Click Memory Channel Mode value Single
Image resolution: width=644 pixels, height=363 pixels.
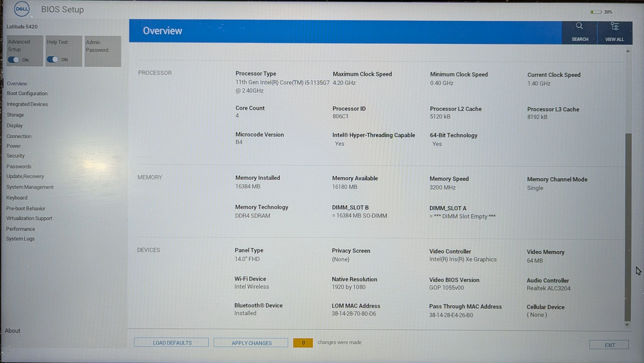pyautogui.click(x=535, y=188)
